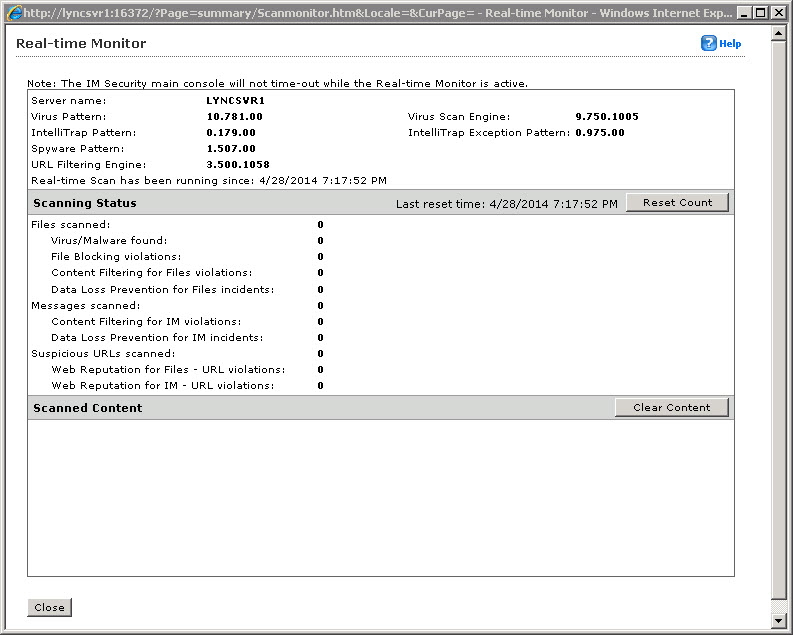Click the Virus Scan Engine version 9.750.1005

(607, 117)
